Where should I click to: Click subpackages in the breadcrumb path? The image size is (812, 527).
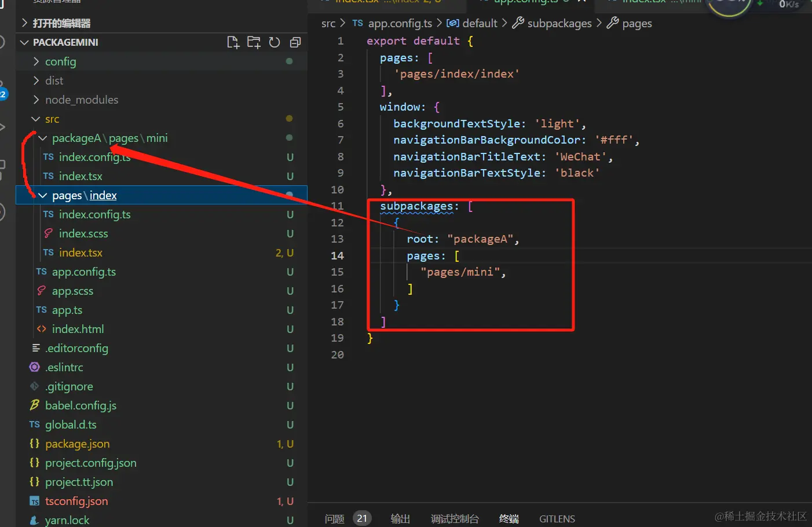click(x=559, y=23)
